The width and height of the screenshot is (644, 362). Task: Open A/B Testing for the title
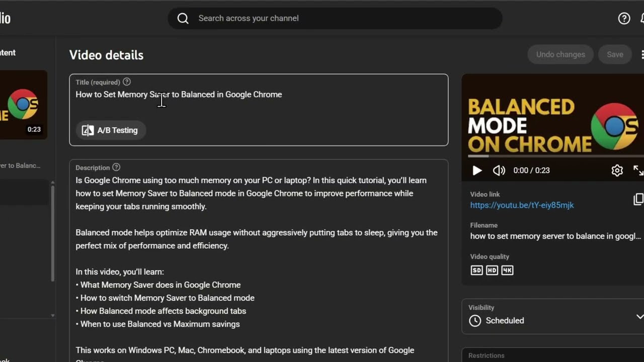coord(111,130)
